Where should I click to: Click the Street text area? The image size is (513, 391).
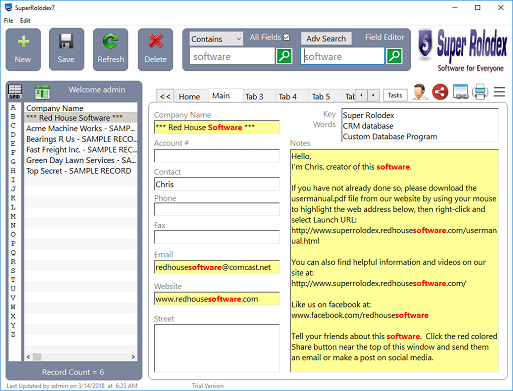pyautogui.click(x=217, y=348)
